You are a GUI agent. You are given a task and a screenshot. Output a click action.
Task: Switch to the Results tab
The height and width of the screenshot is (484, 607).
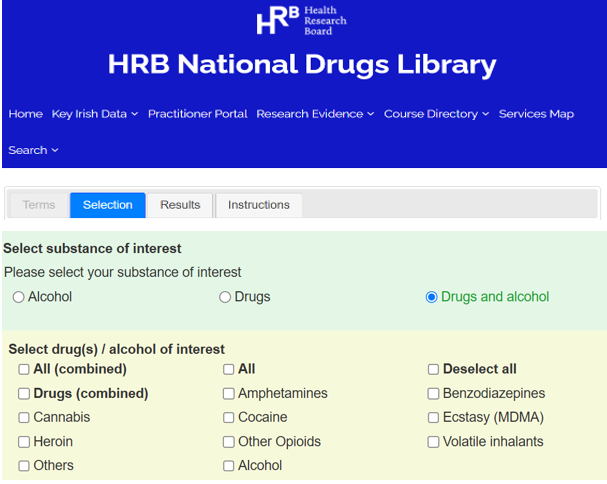tap(180, 205)
